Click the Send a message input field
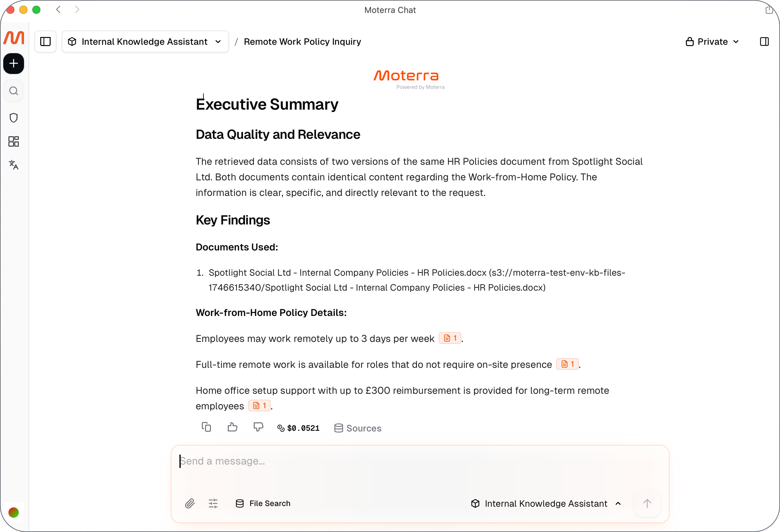Image resolution: width=780 pixels, height=532 pixels. pyautogui.click(x=420, y=461)
